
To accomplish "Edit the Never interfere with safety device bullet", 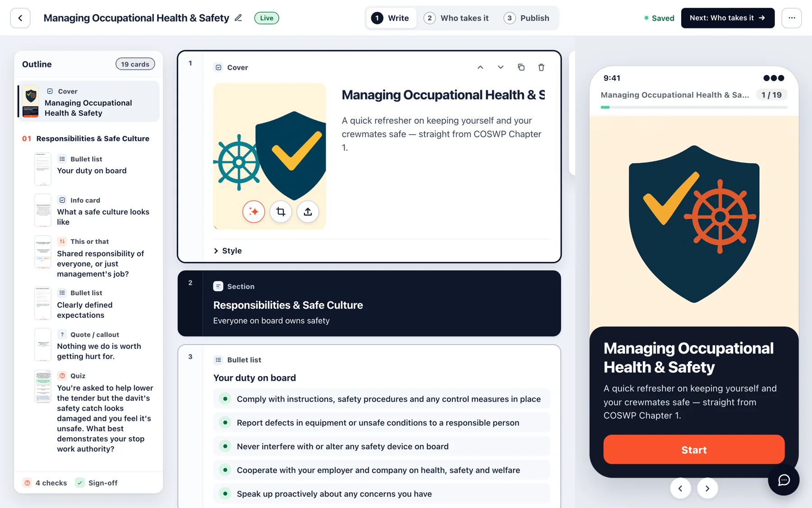I will point(382,447).
